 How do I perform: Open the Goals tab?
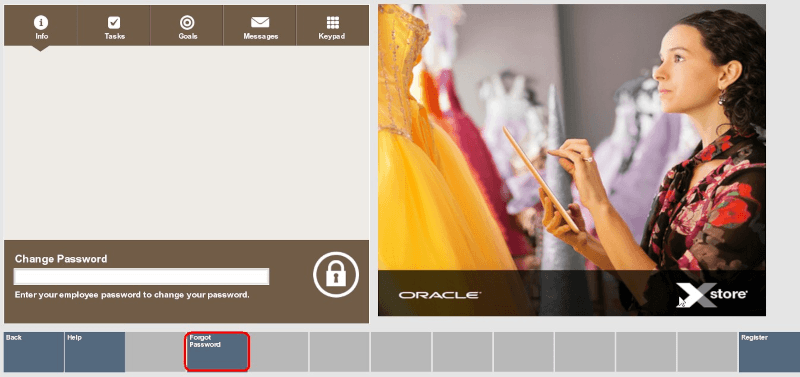pyautogui.click(x=187, y=26)
